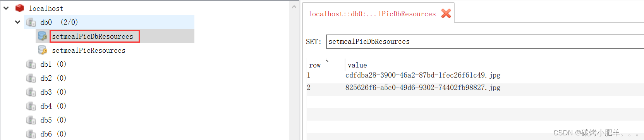Select db5 (0) database

pyautogui.click(x=53, y=120)
